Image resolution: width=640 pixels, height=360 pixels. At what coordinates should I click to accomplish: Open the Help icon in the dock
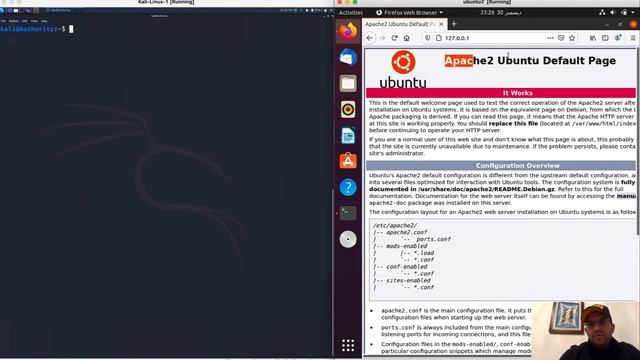[348, 187]
